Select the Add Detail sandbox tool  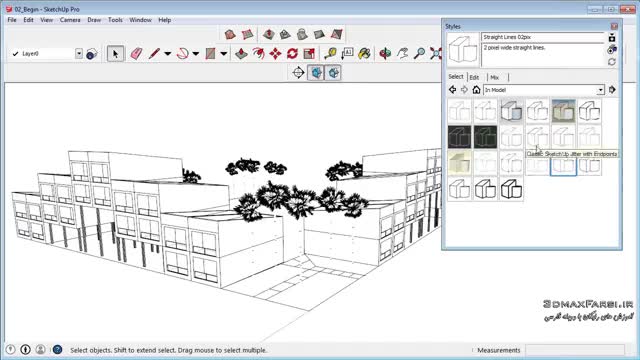319,34
